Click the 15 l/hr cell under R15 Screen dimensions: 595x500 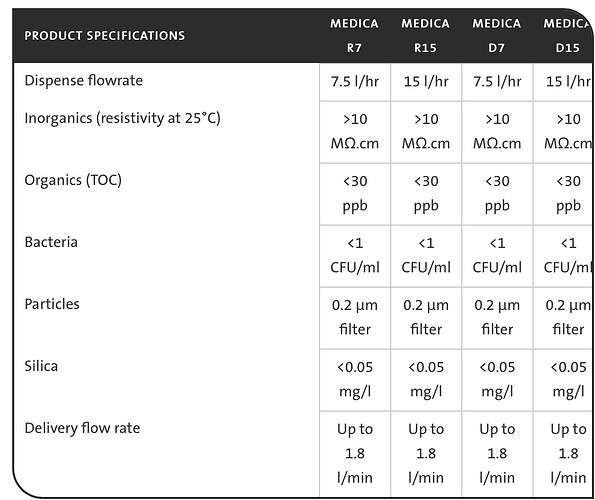tap(426, 82)
